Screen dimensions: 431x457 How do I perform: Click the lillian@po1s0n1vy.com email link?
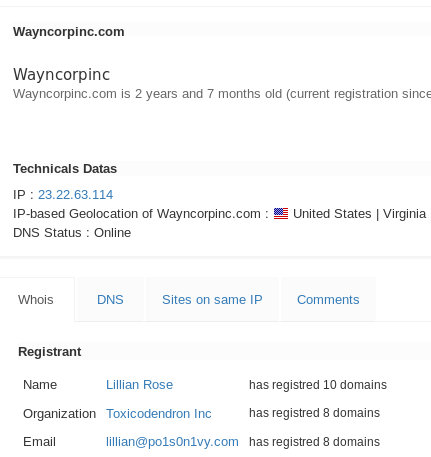(x=172, y=442)
